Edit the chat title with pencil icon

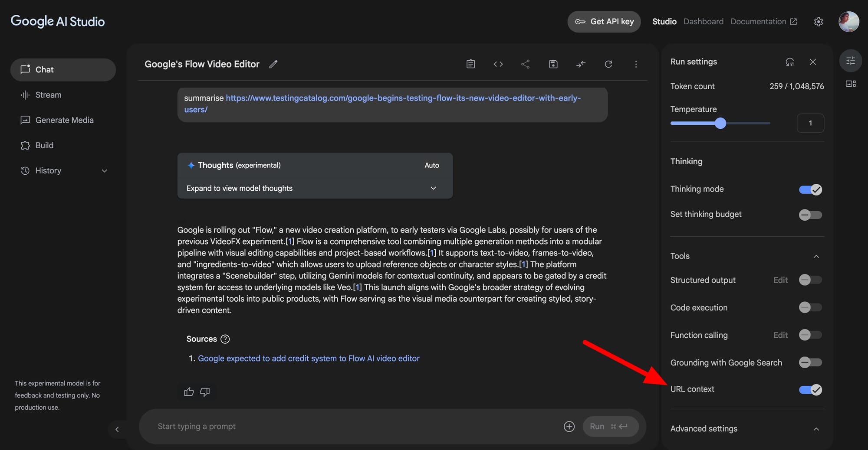pos(273,64)
